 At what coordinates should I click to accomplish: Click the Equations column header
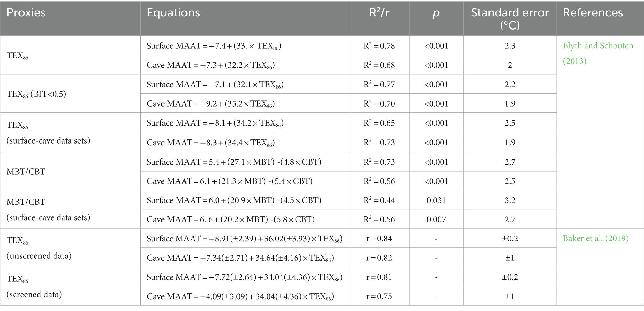173,13
